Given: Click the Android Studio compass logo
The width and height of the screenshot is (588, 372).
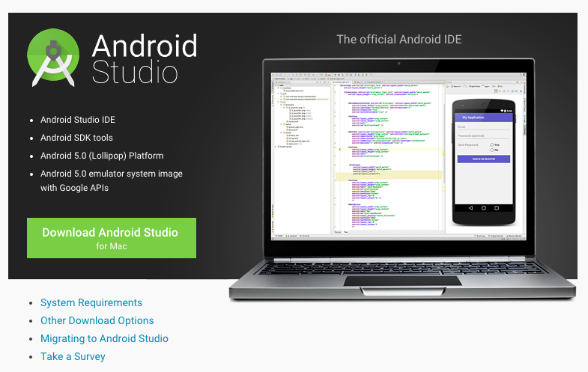Looking at the screenshot, I should tap(53, 56).
